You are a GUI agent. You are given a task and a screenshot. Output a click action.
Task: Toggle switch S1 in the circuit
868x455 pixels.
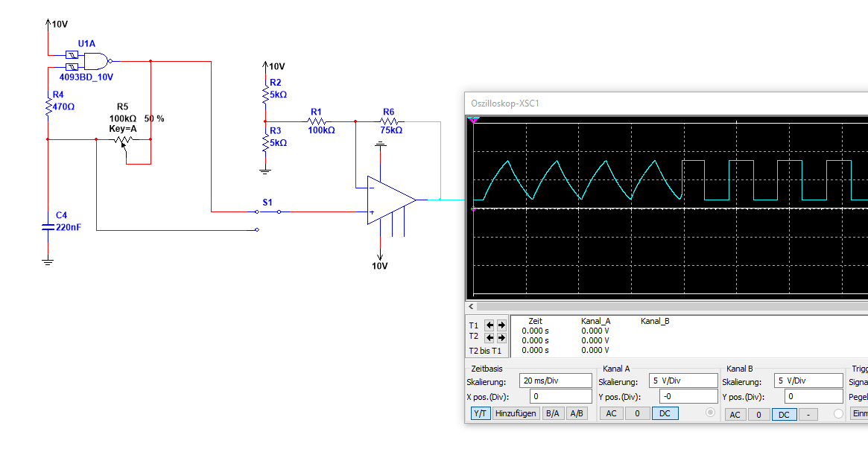268,211
